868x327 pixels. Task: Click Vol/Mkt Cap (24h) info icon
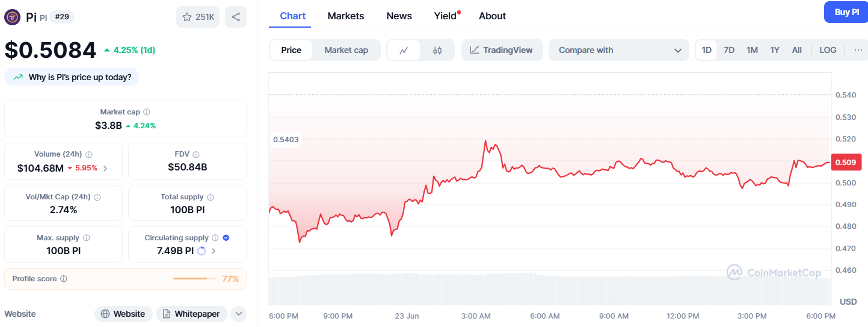[97, 197]
